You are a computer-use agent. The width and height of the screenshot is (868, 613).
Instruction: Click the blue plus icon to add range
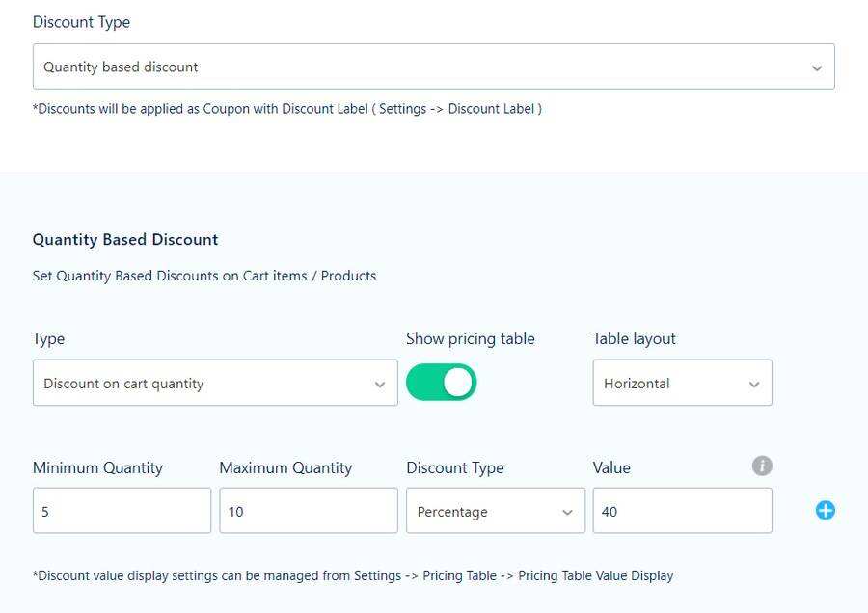(825, 511)
